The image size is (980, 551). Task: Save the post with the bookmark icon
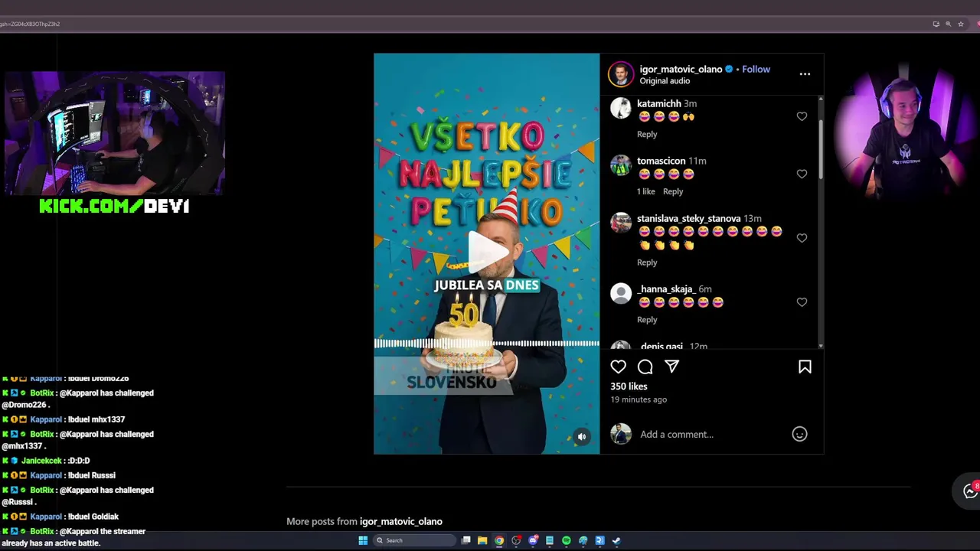[805, 367]
